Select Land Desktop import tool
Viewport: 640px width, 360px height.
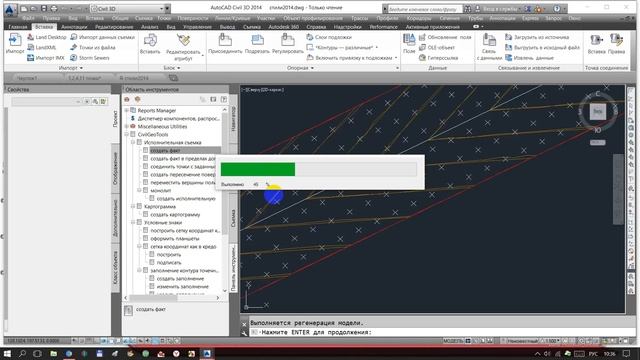[x=47, y=37]
